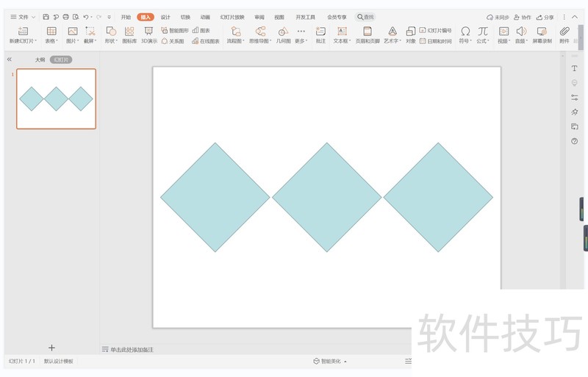Click the 图标库 icon library button

click(x=129, y=35)
